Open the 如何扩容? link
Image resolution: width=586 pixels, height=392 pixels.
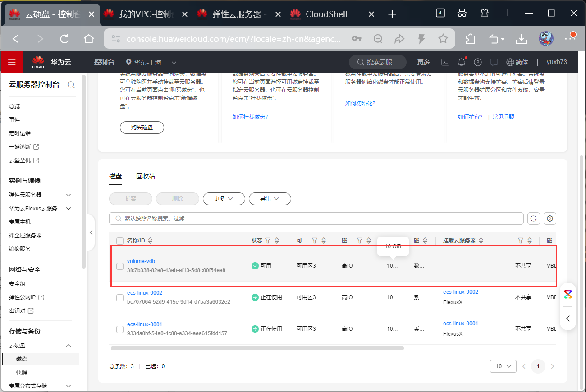tap(470, 117)
